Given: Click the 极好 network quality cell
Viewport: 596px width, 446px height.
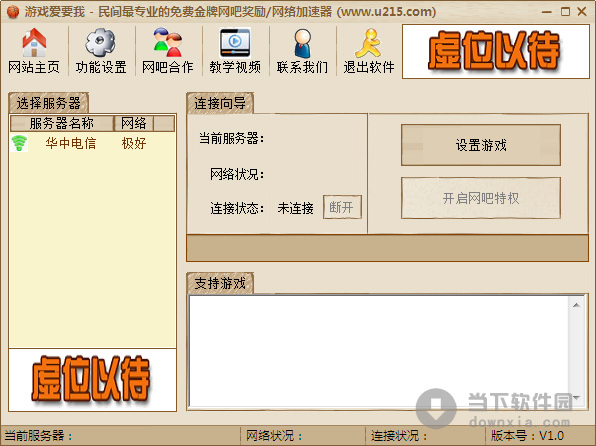Looking at the screenshot, I should pyautogui.click(x=134, y=143).
